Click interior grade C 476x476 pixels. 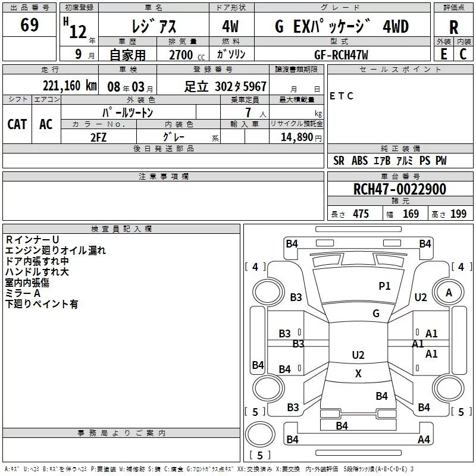[x=463, y=54]
